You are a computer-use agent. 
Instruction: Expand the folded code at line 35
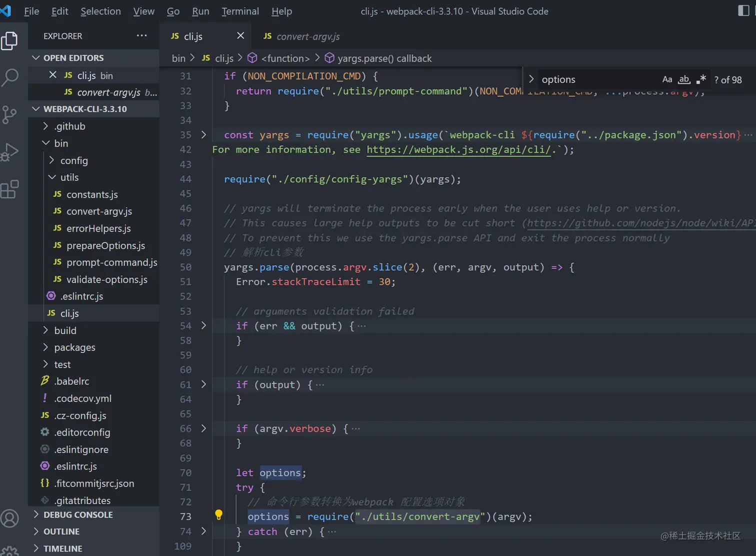coord(203,134)
